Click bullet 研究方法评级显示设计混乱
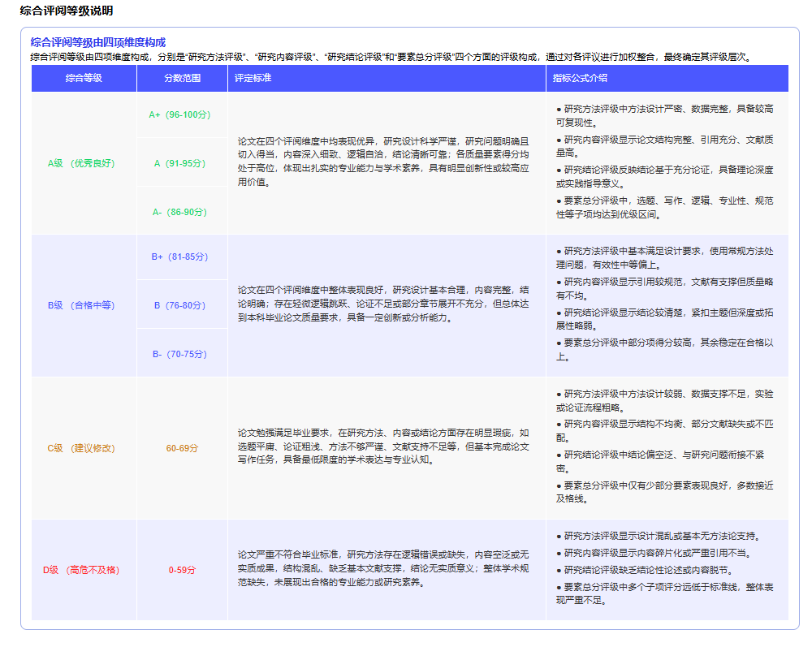The image size is (812, 647). (x=659, y=537)
